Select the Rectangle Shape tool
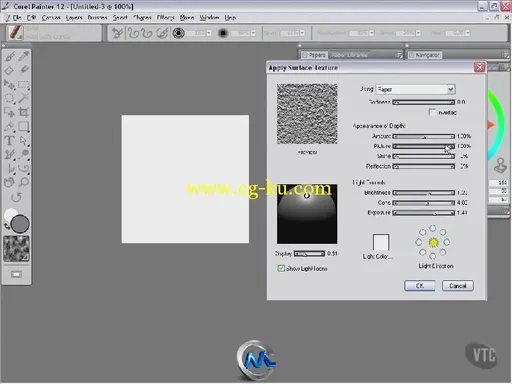 pyautogui.click(x=24, y=127)
